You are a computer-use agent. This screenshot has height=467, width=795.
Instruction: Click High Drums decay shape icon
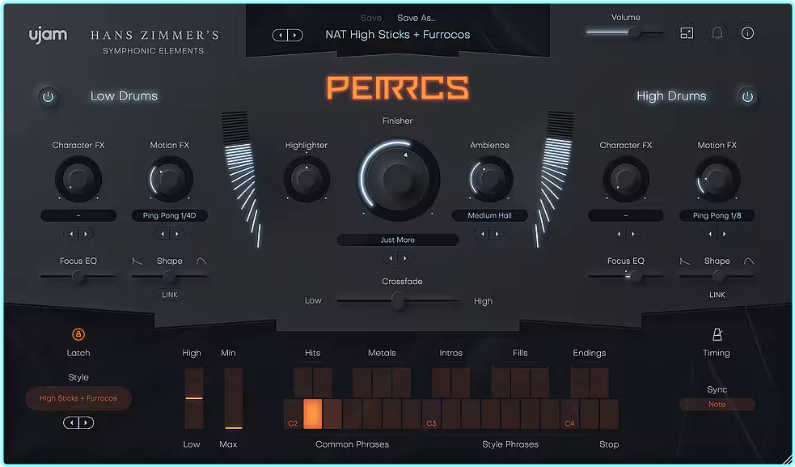[x=685, y=261]
